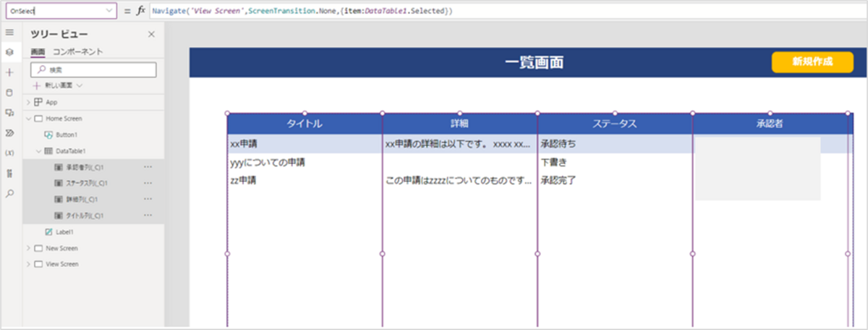The image size is (868, 330).
Task: Click the 承認待ち status cell
Action: click(615, 144)
